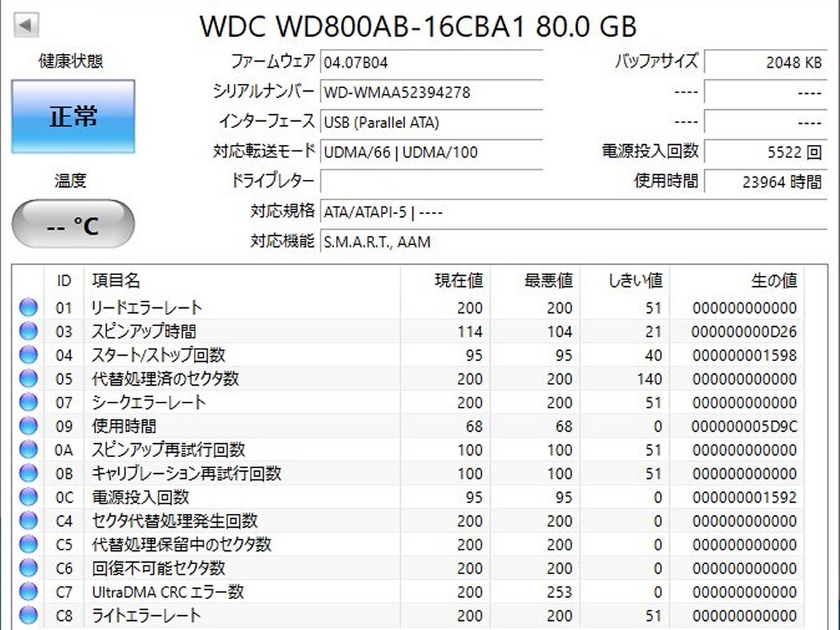Click the 現在値 column header
The height and width of the screenshot is (630, 840).
445,281
